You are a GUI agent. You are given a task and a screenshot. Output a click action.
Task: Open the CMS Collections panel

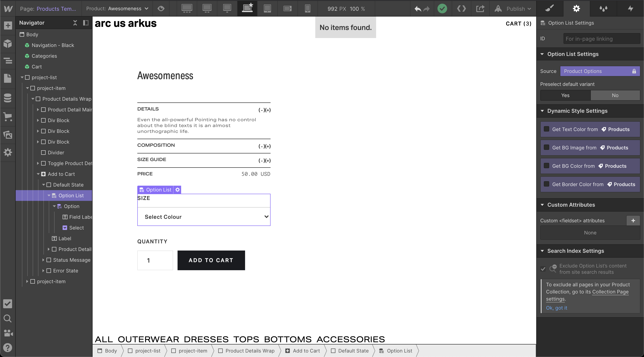click(x=8, y=98)
